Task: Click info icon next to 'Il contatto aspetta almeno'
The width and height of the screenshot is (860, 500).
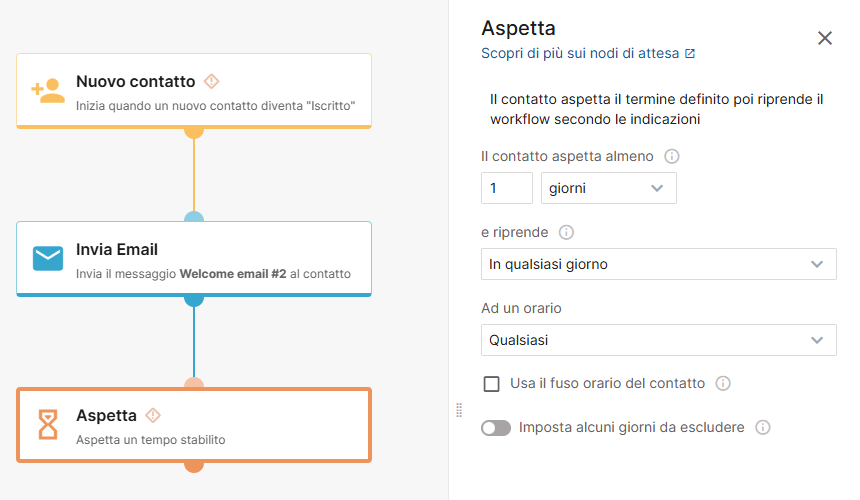Action: pyautogui.click(x=672, y=156)
